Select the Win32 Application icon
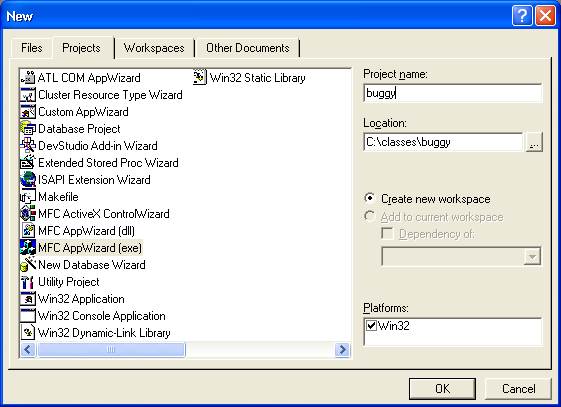561x407 pixels. pyautogui.click(x=28, y=299)
